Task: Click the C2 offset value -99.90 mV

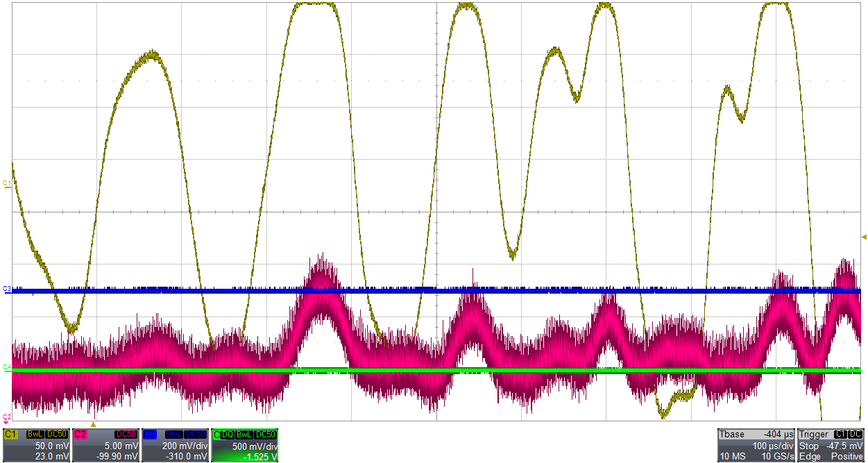Action: [117, 456]
